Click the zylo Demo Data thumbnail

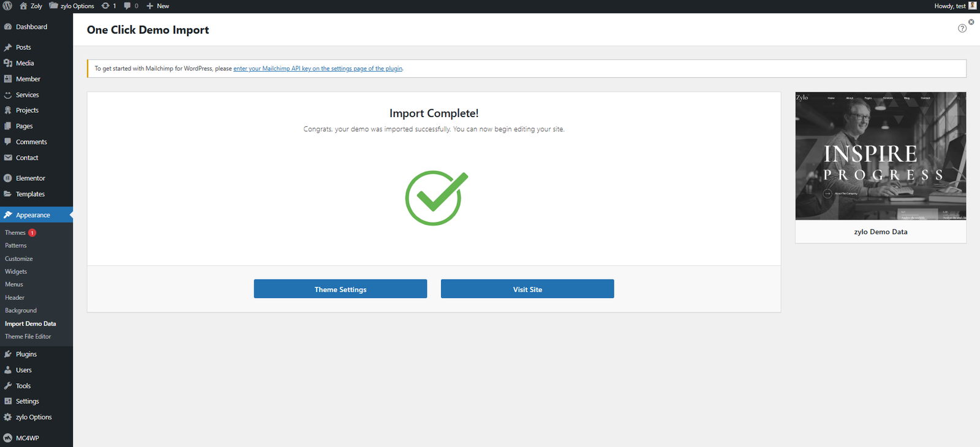(880, 156)
